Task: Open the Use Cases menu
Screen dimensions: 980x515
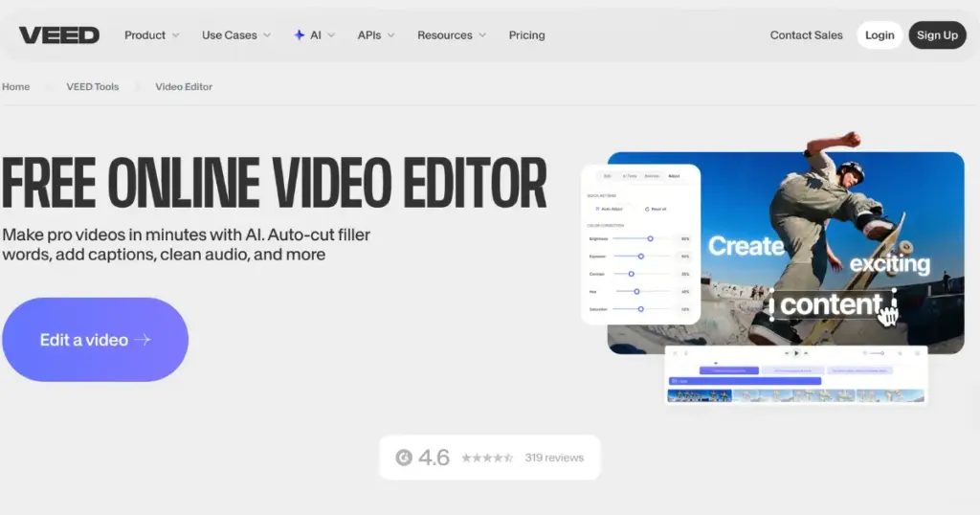Action: point(229,35)
